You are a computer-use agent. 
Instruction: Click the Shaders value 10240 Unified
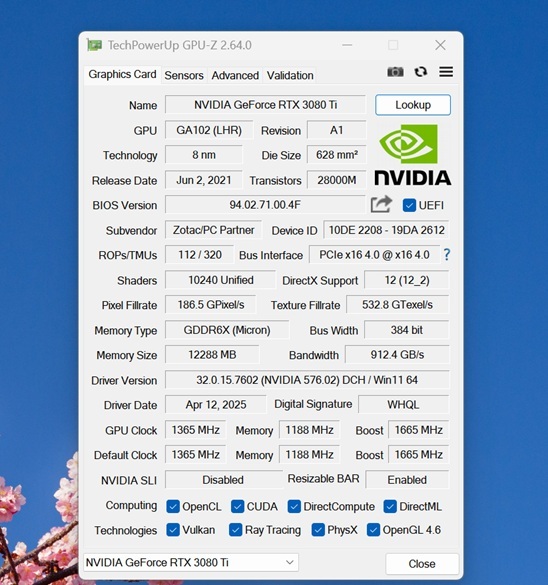pyautogui.click(x=220, y=280)
